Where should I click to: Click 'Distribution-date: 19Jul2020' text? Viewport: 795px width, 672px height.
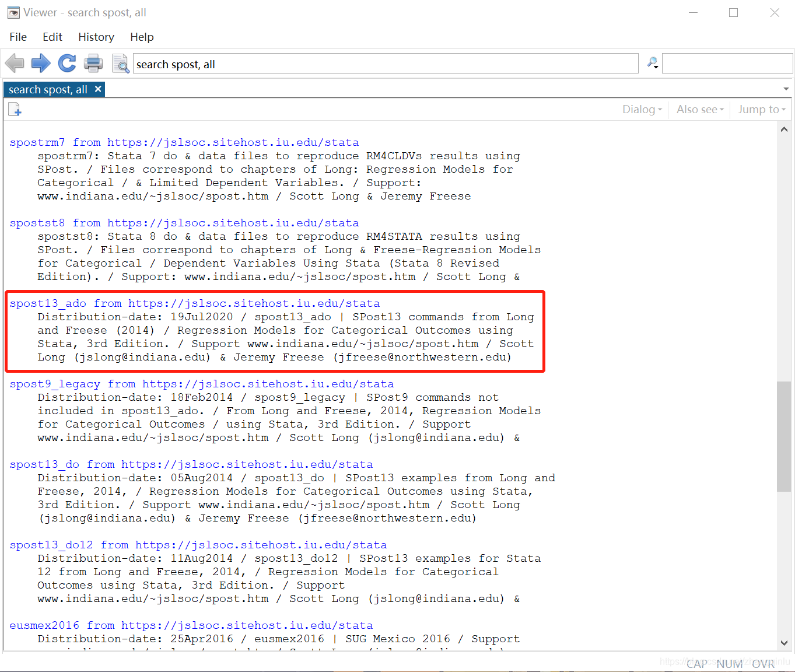pos(135,317)
